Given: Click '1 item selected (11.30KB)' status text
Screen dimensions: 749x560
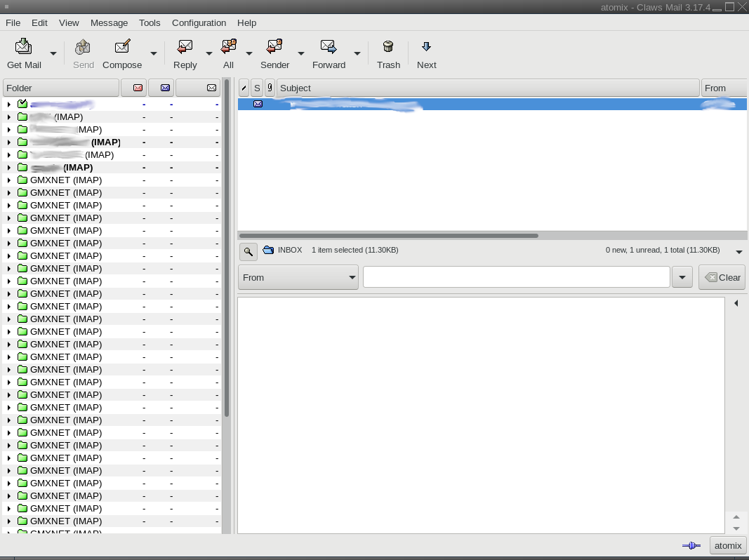Looking at the screenshot, I should coord(355,250).
